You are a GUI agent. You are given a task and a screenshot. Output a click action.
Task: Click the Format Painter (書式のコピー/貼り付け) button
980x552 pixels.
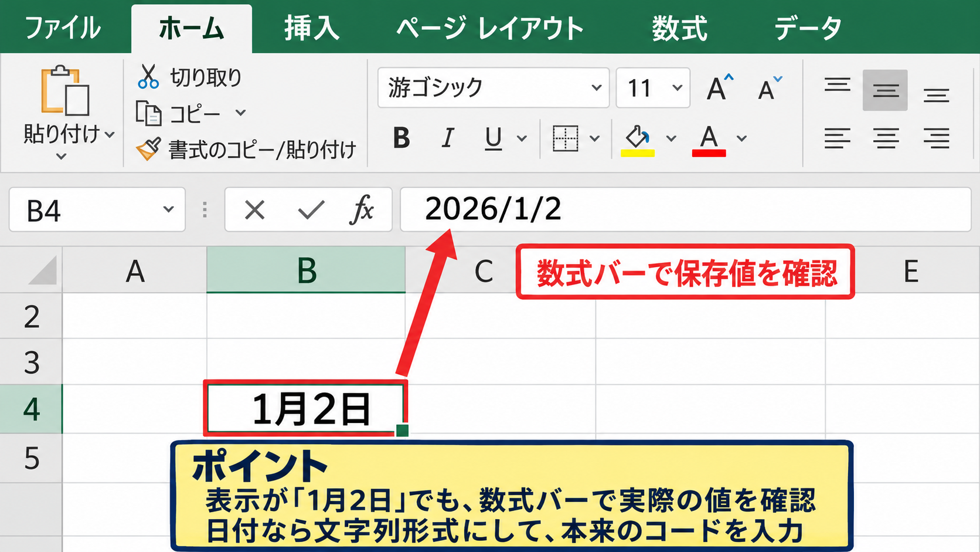(x=246, y=150)
